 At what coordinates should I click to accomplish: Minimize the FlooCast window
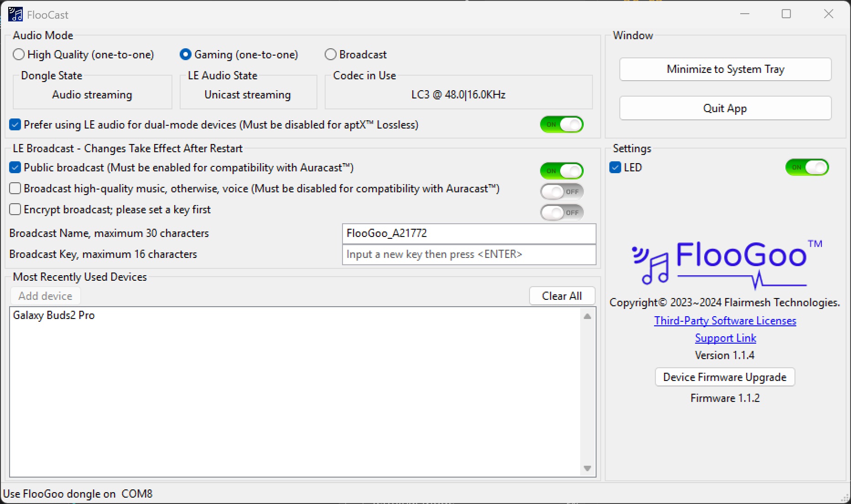[x=745, y=14]
